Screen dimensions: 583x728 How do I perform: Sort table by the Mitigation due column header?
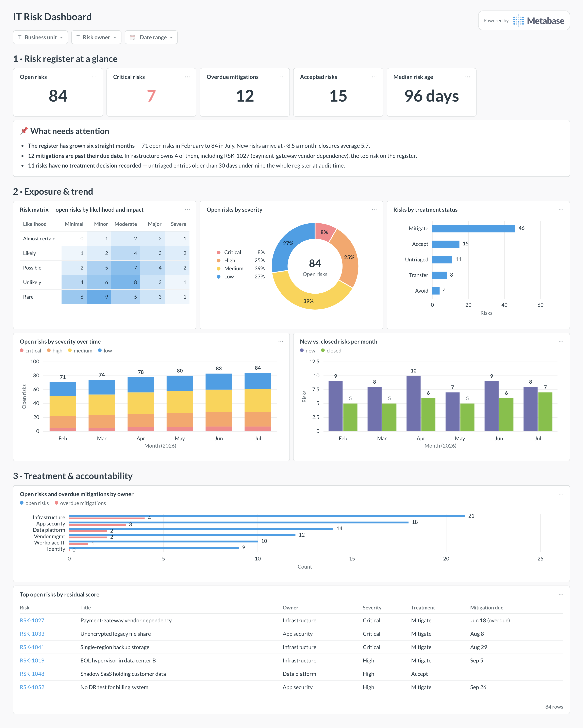487,608
